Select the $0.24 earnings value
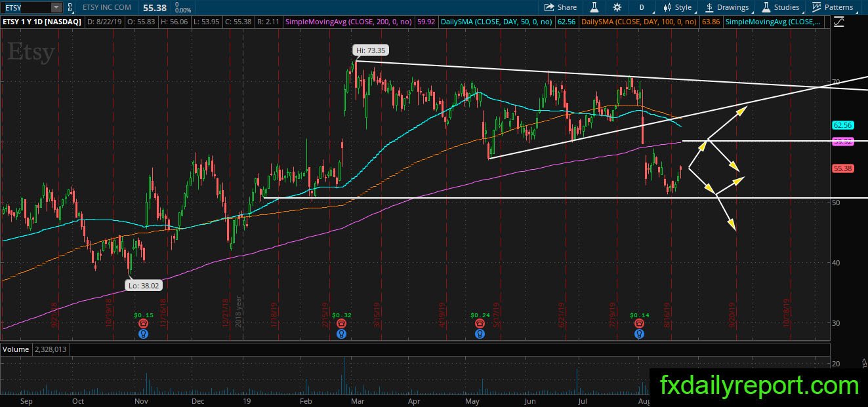The image size is (868, 407). (x=480, y=315)
